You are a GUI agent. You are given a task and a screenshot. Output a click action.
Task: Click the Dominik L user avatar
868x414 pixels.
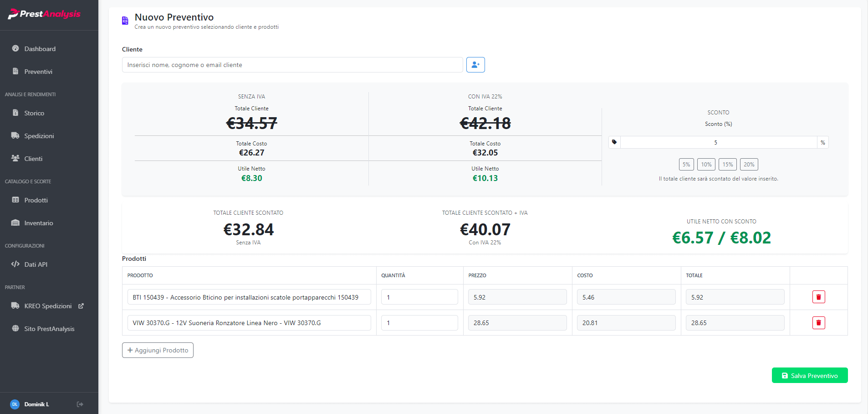point(15,404)
